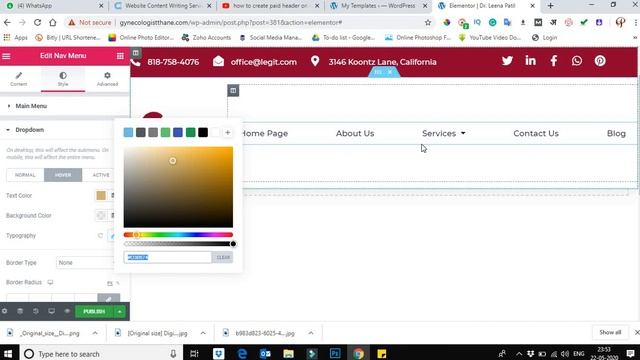Click WhatsApp social icon
Viewport: 640px width, 360px height.
(577, 61)
